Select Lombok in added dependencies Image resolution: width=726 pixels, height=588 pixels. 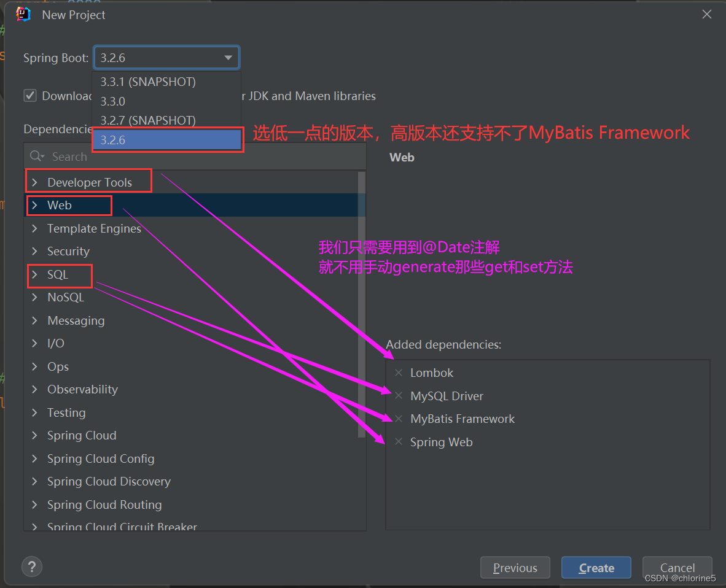432,373
